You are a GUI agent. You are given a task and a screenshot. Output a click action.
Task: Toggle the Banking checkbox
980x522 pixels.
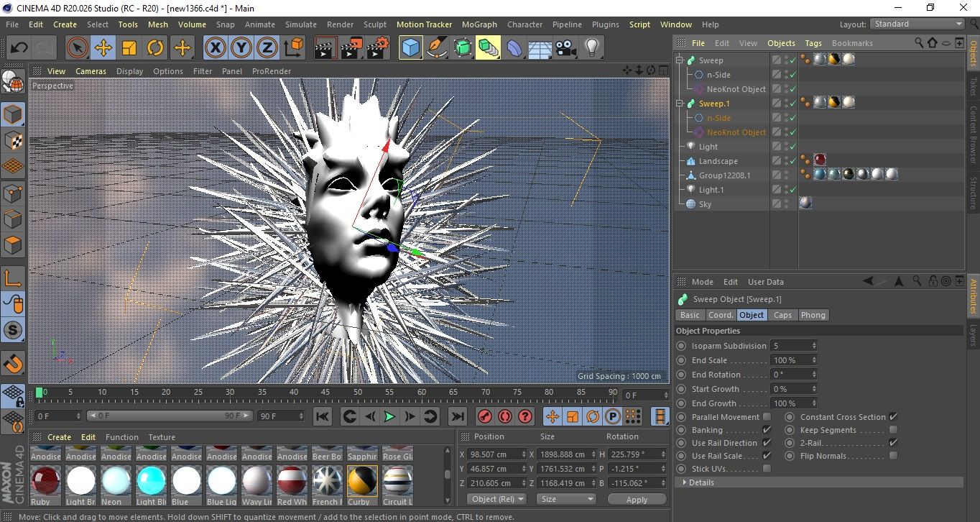(767, 430)
